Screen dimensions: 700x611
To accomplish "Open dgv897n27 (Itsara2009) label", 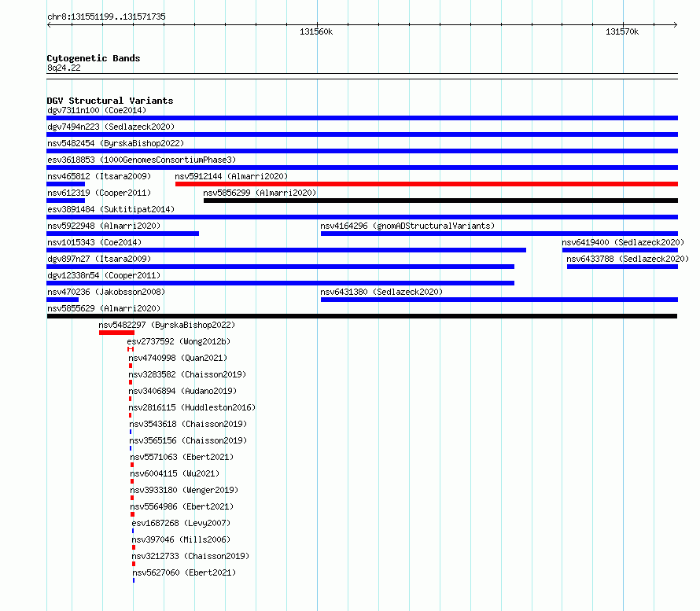I will coord(99,259).
